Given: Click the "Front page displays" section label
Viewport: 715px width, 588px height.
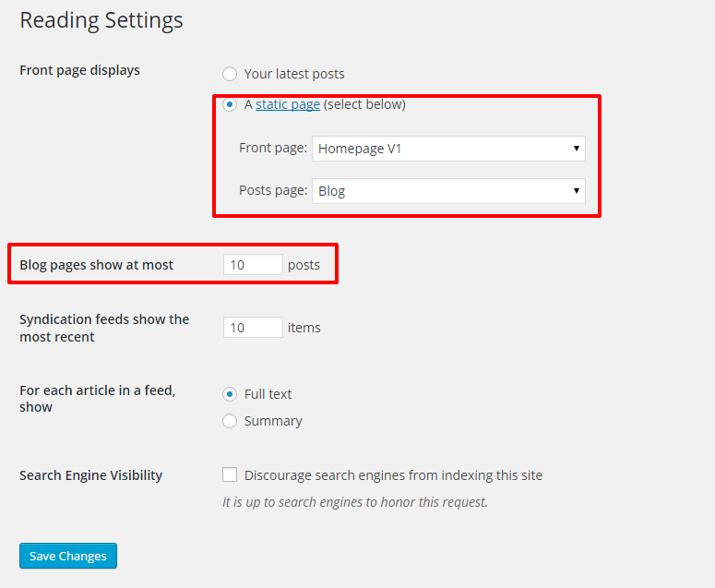Looking at the screenshot, I should click(x=79, y=70).
